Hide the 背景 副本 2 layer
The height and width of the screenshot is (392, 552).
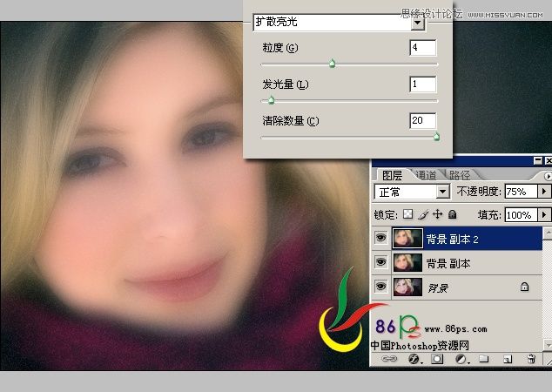380,239
